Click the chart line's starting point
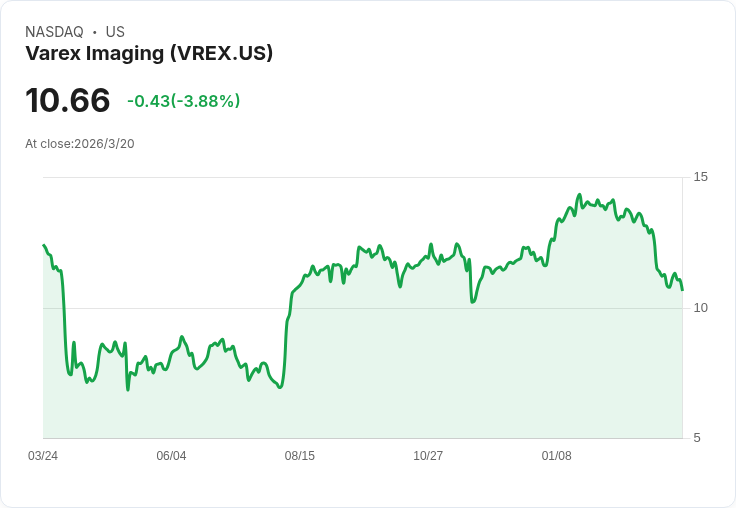 click(44, 245)
